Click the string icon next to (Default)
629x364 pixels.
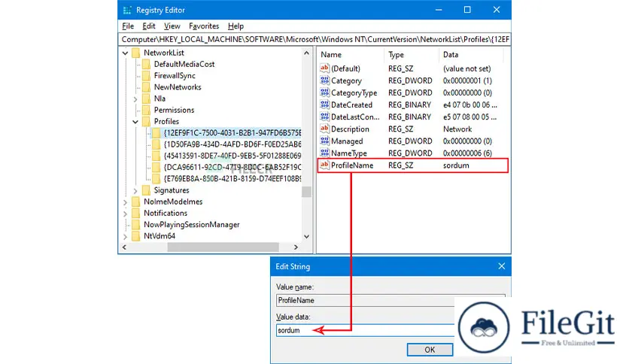click(x=324, y=68)
